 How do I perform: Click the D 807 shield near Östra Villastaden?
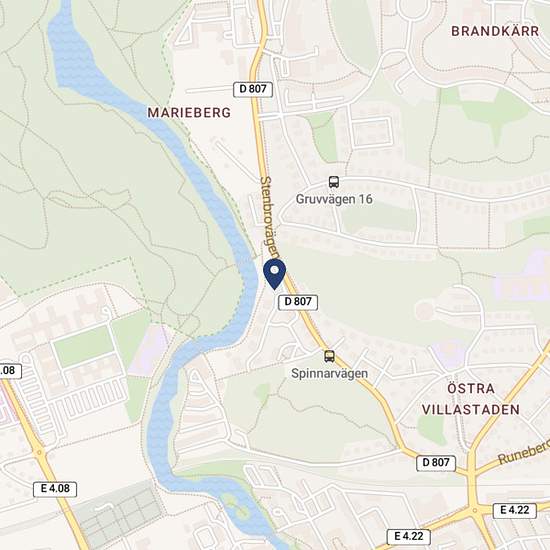click(436, 463)
